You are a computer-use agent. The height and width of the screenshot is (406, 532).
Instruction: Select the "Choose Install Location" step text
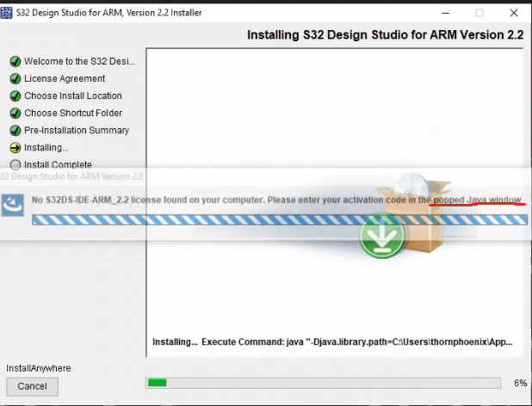tap(73, 95)
